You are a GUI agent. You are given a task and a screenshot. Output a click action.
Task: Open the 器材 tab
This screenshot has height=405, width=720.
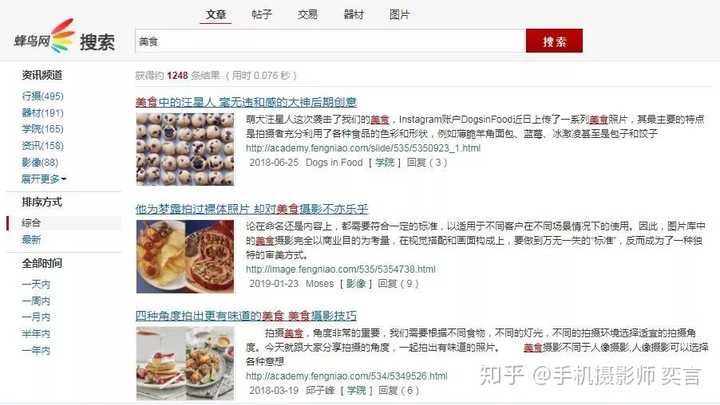pyautogui.click(x=354, y=14)
